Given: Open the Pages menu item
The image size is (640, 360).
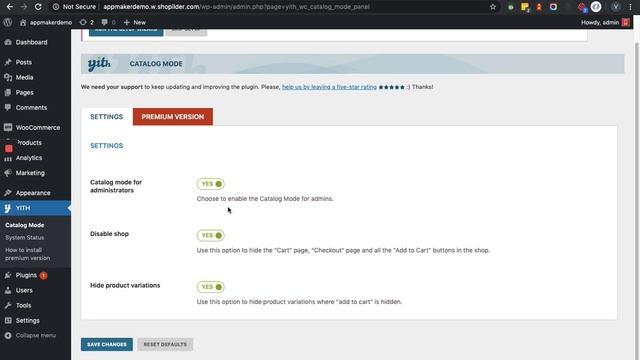Looking at the screenshot, I should pyautogui.click(x=24, y=93).
